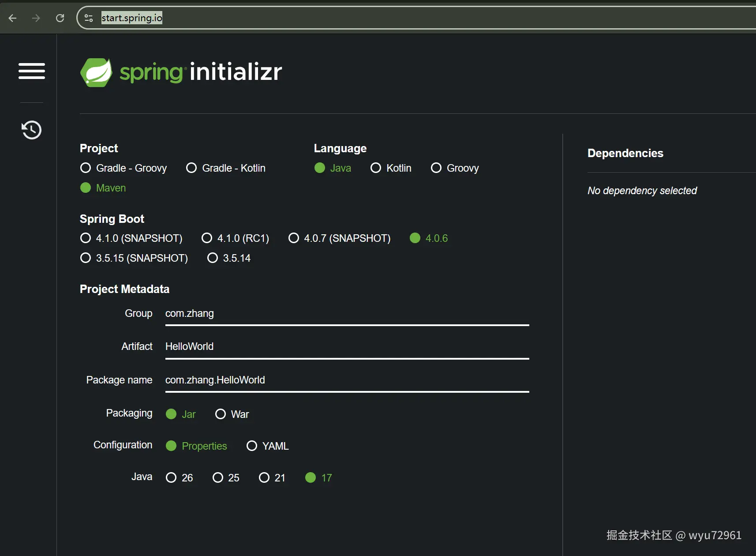
Task: Select Gradle - Kotlin project type
Action: tap(226, 168)
